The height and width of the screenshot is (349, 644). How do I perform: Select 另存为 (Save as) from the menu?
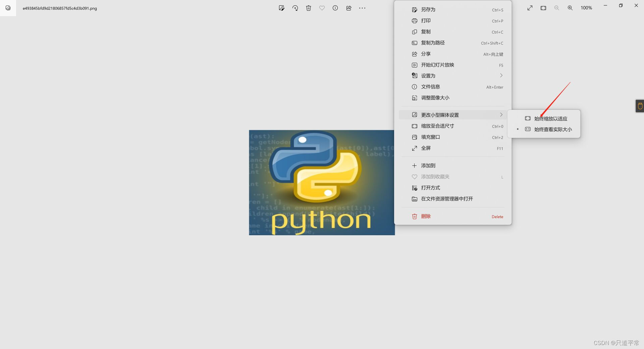[x=453, y=10]
